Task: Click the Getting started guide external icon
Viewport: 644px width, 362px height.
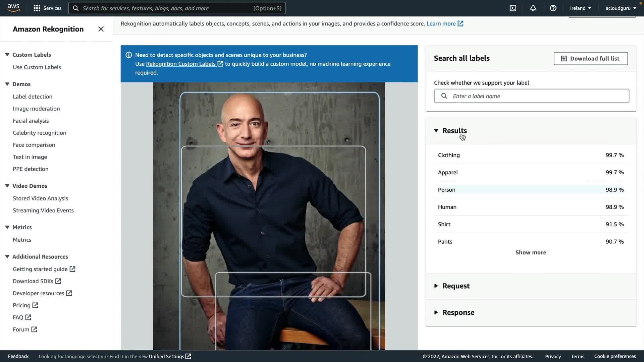Action: tap(72, 269)
